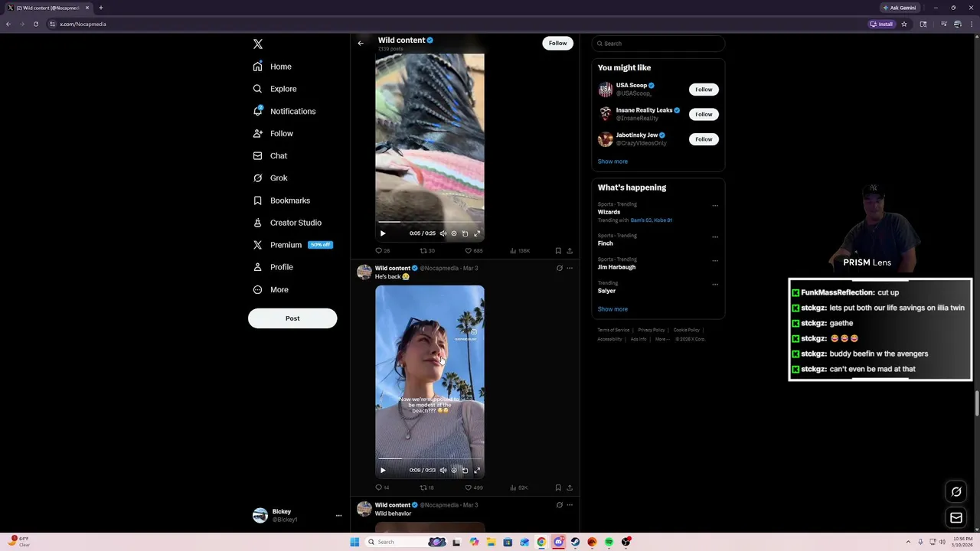Click Show more under You might like
Screen dimensions: 980x551
pyautogui.click(x=612, y=161)
